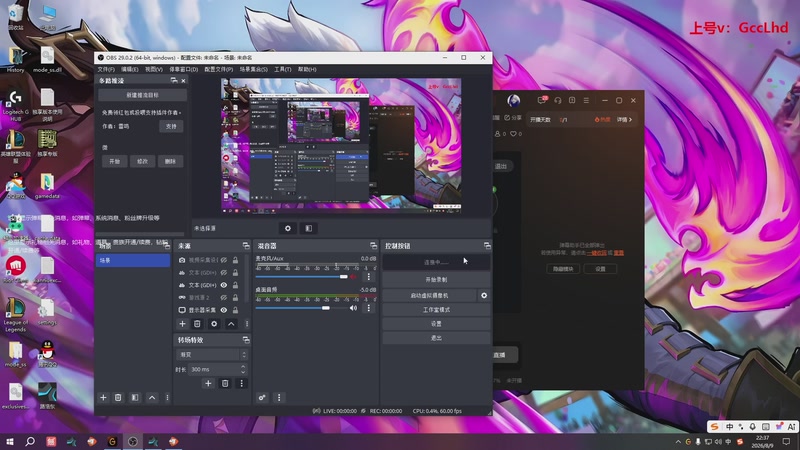Unmute 麦克风/Aux with red speaker icon
This screenshot has height=450, width=800.
pos(353,277)
